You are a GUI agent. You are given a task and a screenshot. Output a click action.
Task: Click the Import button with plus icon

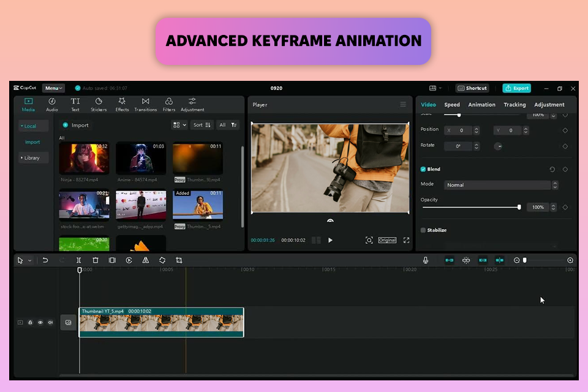[76, 125]
